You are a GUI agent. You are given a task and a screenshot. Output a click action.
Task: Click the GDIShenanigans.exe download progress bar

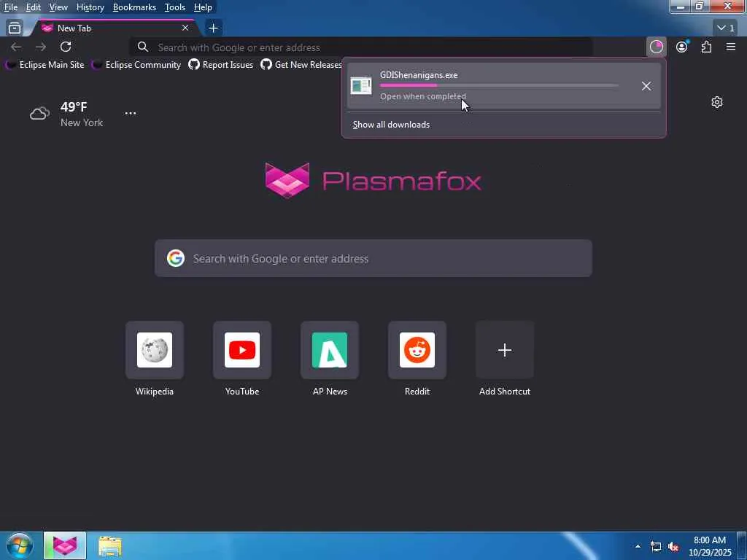pyautogui.click(x=499, y=86)
